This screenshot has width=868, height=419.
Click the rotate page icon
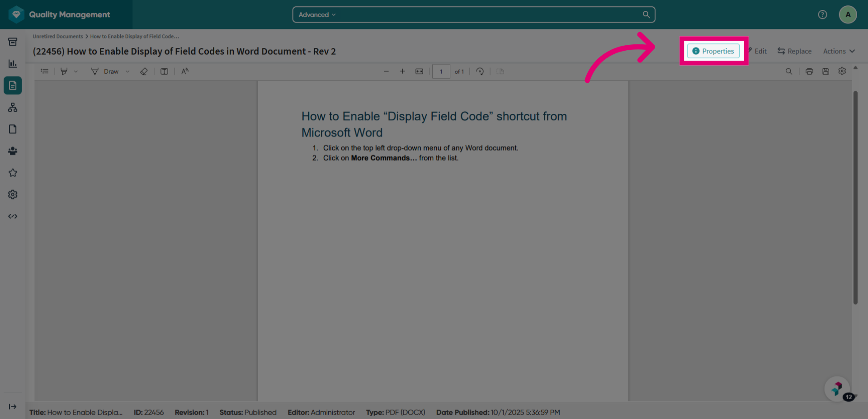pyautogui.click(x=480, y=71)
